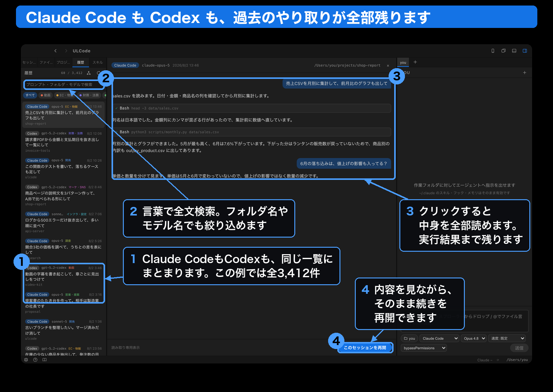Click the overlapping windows icon in the title bar
The width and height of the screenshot is (553, 392).
coord(504,51)
